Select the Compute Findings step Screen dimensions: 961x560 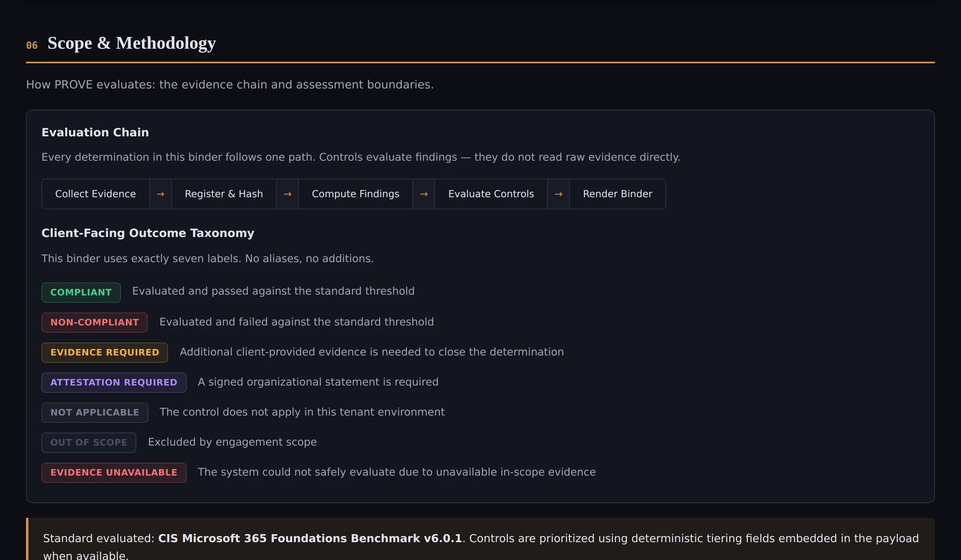click(356, 194)
